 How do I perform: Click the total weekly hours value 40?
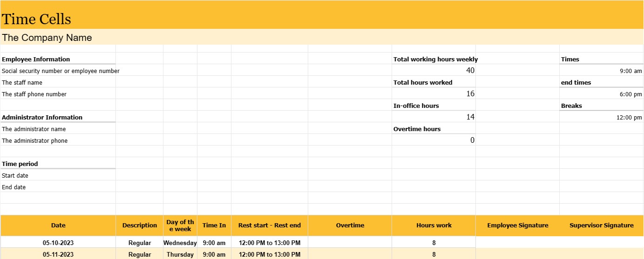click(470, 71)
